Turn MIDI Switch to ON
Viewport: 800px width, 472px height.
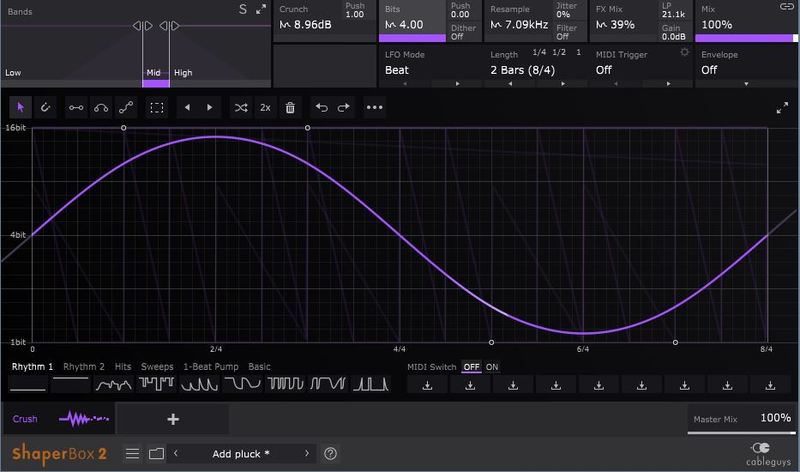click(492, 367)
